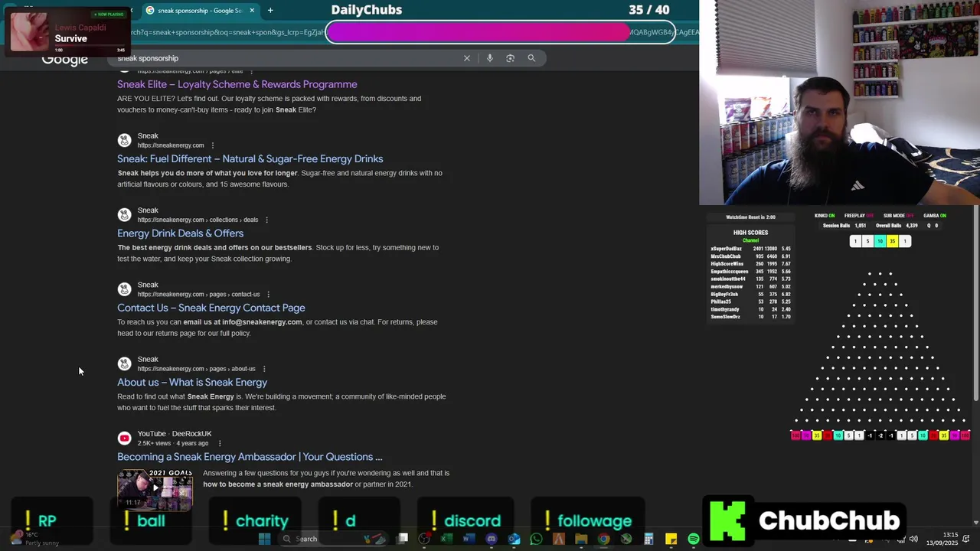Open Excel from the taskbar

click(446, 539)
